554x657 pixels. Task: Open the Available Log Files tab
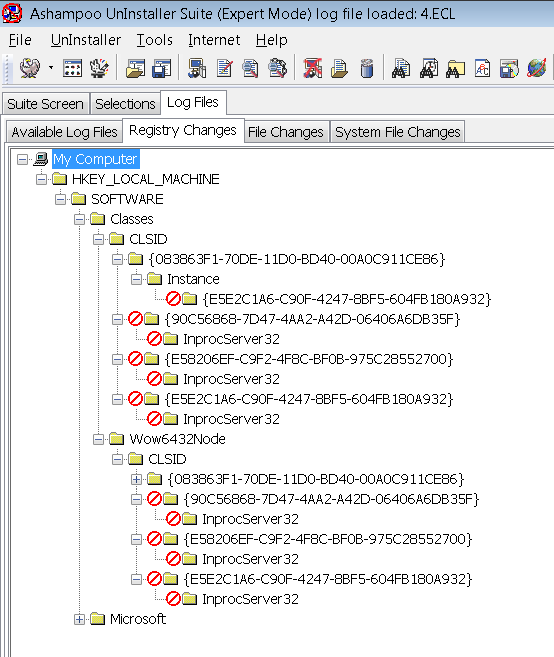pyautogui.click(x=64, y=132)
